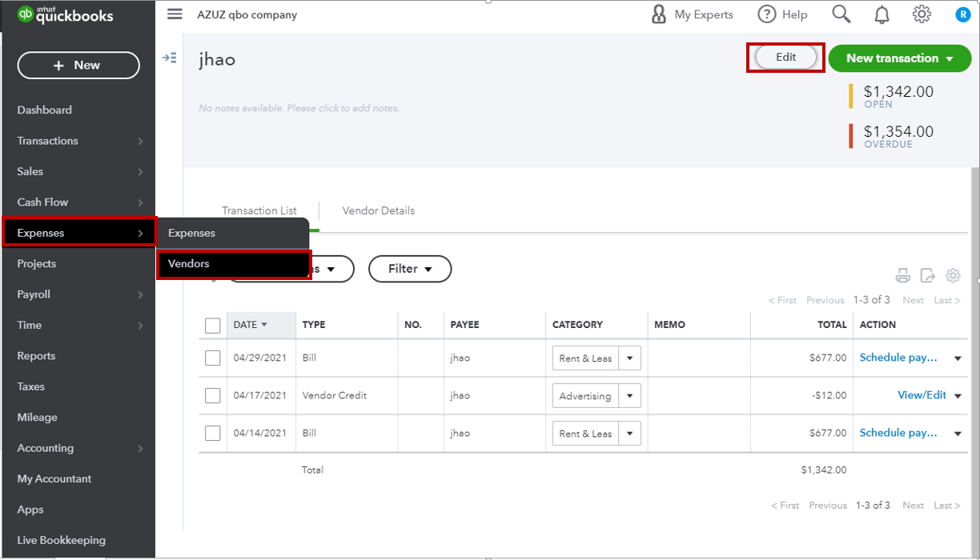Open the hamburger navigation menu

click(175, 14)
